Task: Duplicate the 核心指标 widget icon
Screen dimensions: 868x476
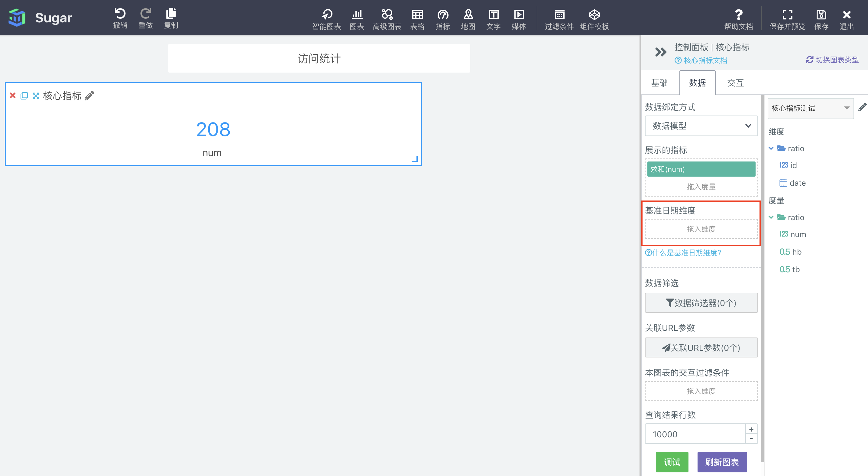Action: [24, 96]
